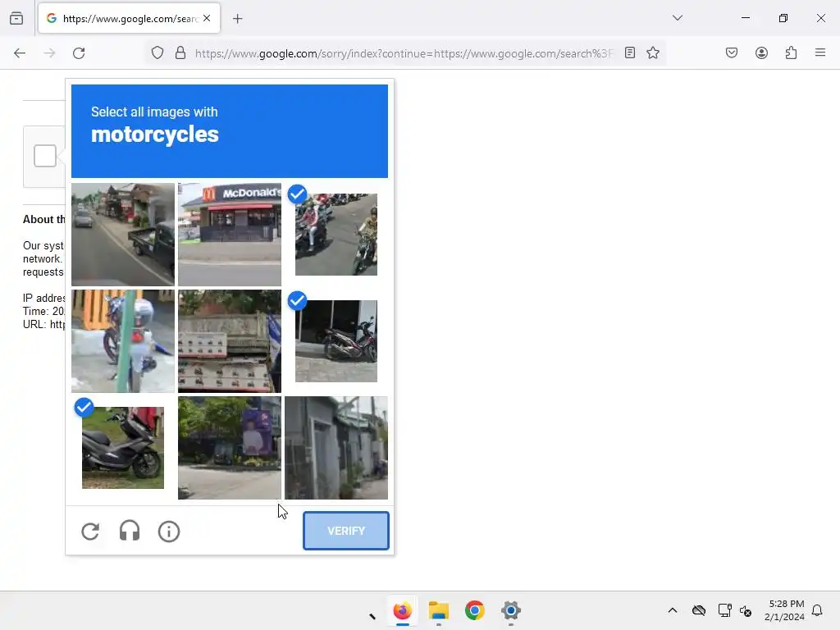
Task: Open Settings gear app in taskbar
Action: point(511,610)
